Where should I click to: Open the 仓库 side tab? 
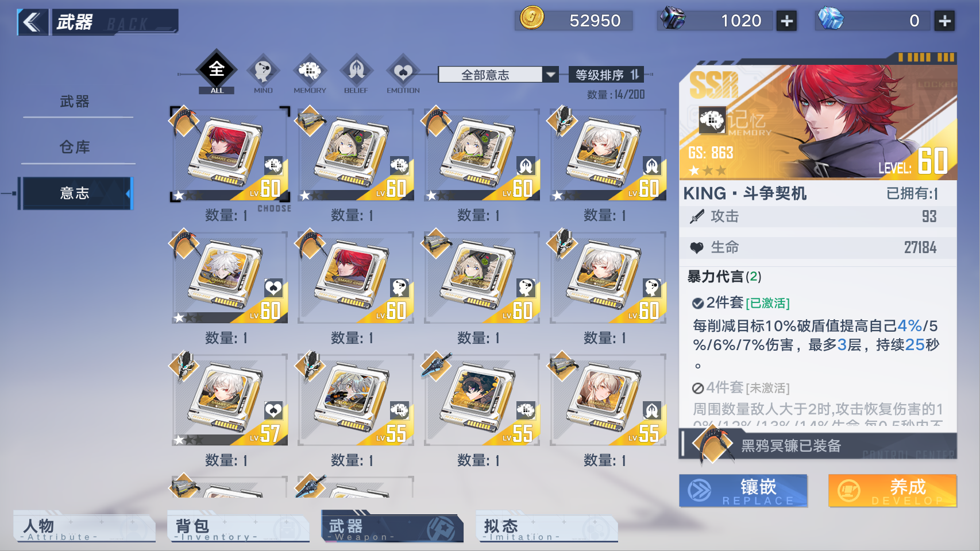pos(75,148)
